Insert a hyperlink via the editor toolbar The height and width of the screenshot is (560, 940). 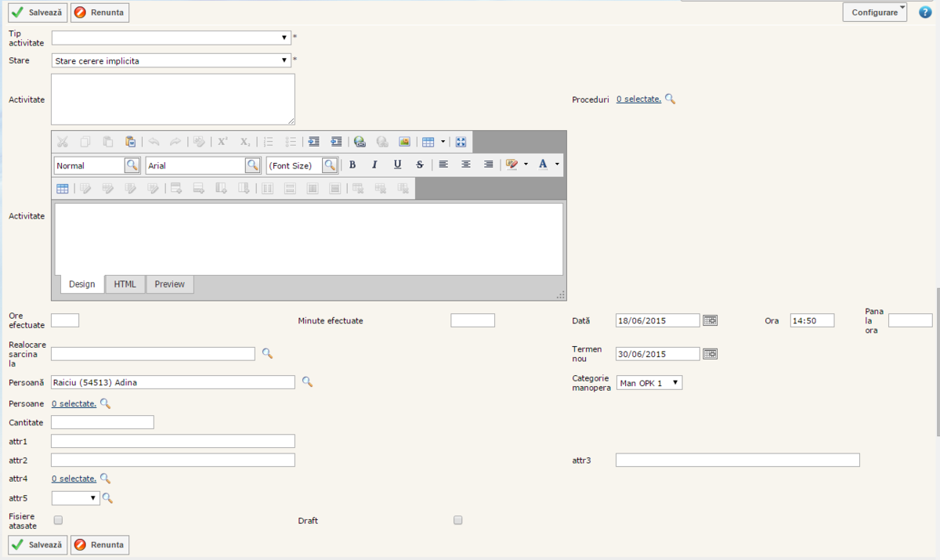(x=360, y=142)
